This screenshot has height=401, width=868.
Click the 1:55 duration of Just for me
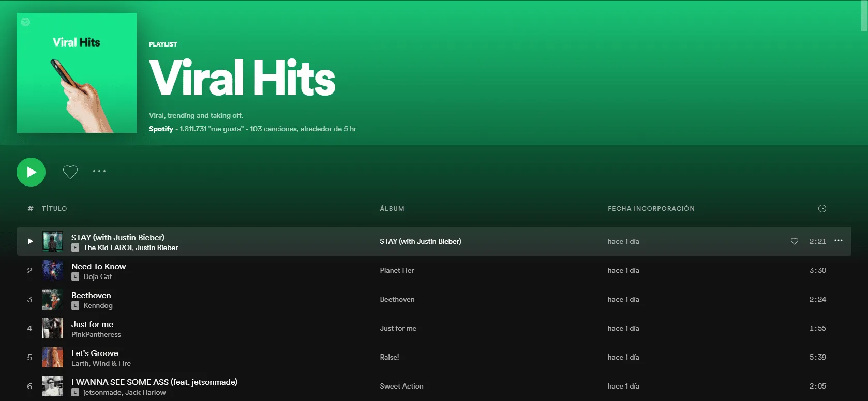click(x=818, y=328)
